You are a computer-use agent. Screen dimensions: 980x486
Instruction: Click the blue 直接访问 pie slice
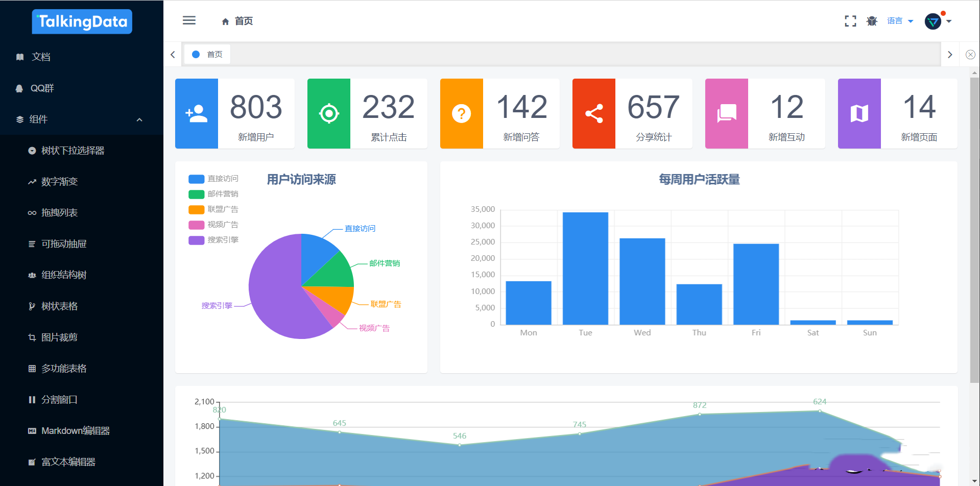[x=314, y=255]
